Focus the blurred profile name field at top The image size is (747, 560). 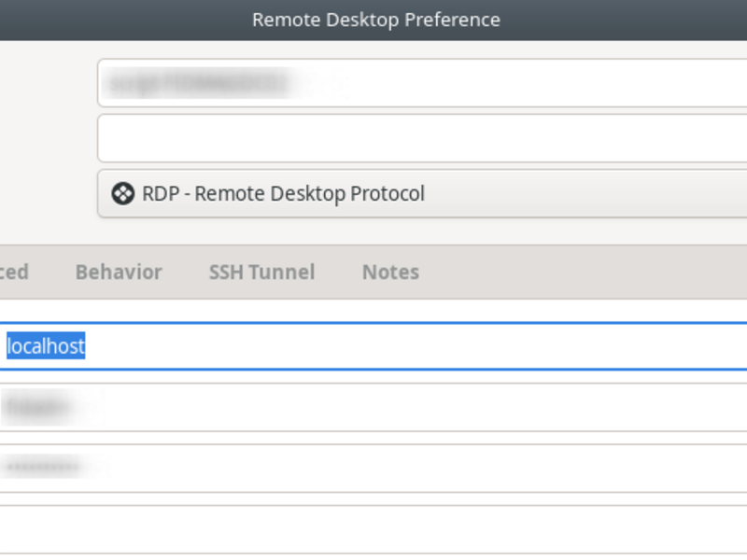[422, 83]
